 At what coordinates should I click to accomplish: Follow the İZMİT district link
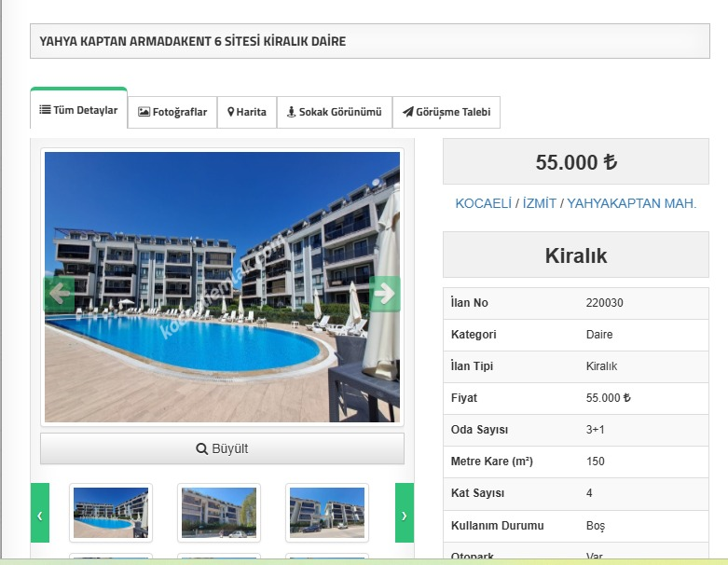point(539,203)
